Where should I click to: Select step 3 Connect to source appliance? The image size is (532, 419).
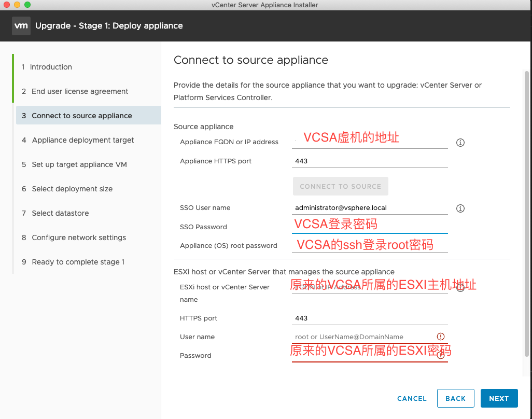tap(88, 115)
